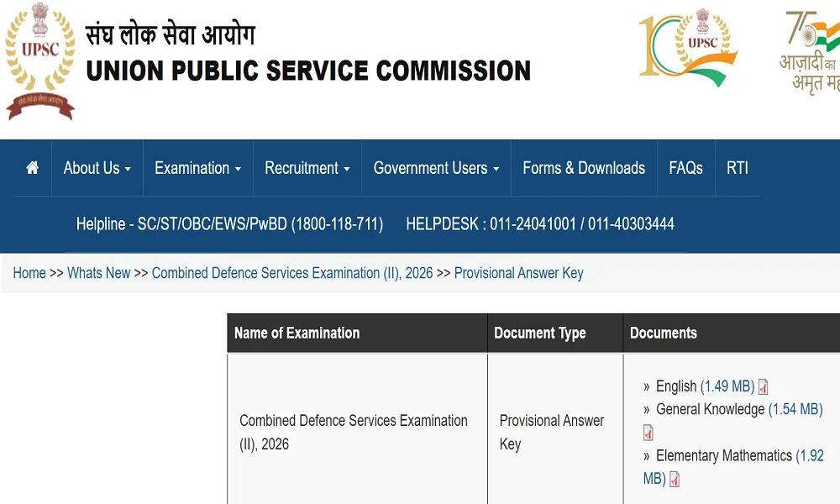Click the Union Public Service Commission title
This screenshot has width=840, height=504.
tap(308, 71)
